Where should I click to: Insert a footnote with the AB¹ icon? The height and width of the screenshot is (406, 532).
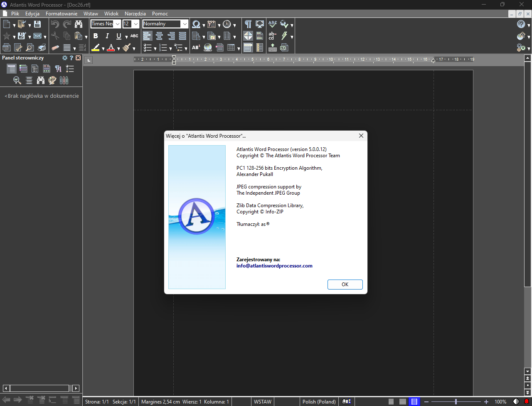(x=196, y=47)
